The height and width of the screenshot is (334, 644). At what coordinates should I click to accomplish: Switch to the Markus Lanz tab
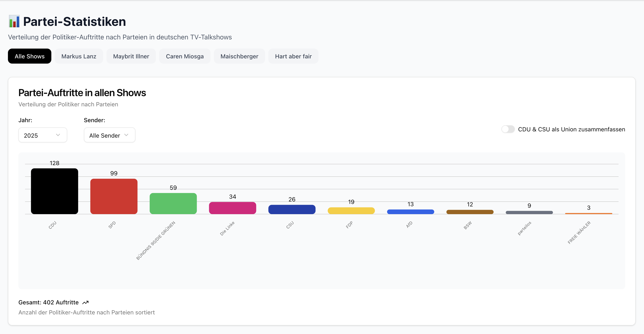pyautogui.click(x=79, y=56)
